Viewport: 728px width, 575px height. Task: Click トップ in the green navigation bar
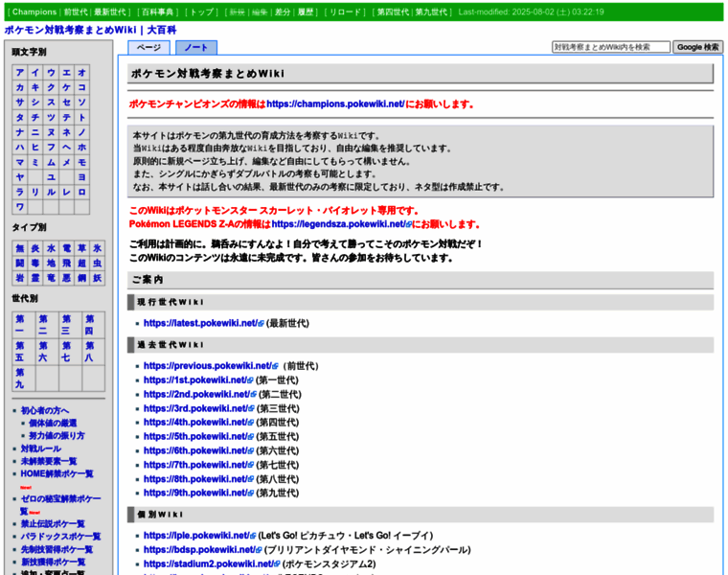tap(202, 12)
